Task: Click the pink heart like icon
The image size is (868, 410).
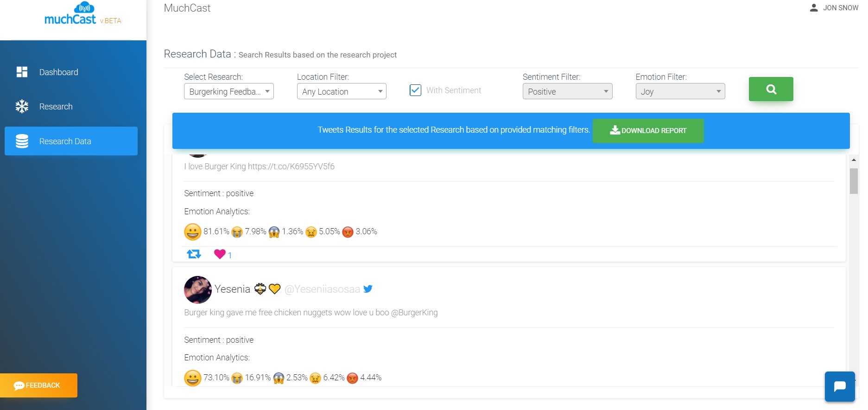Action: [x=220, y=254]
